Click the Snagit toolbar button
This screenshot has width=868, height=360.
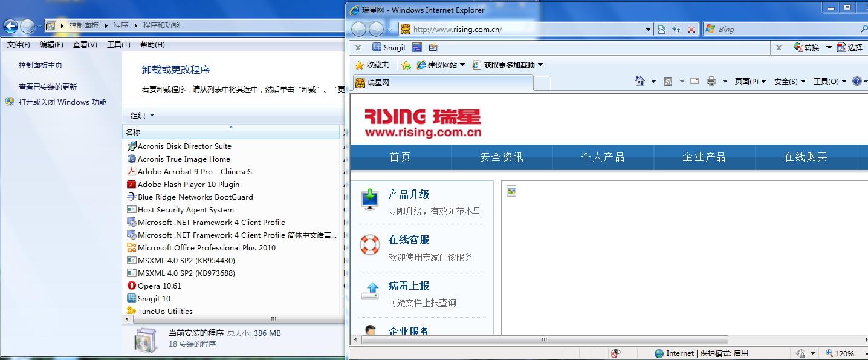pyautogui.click(x=389, y=47)
